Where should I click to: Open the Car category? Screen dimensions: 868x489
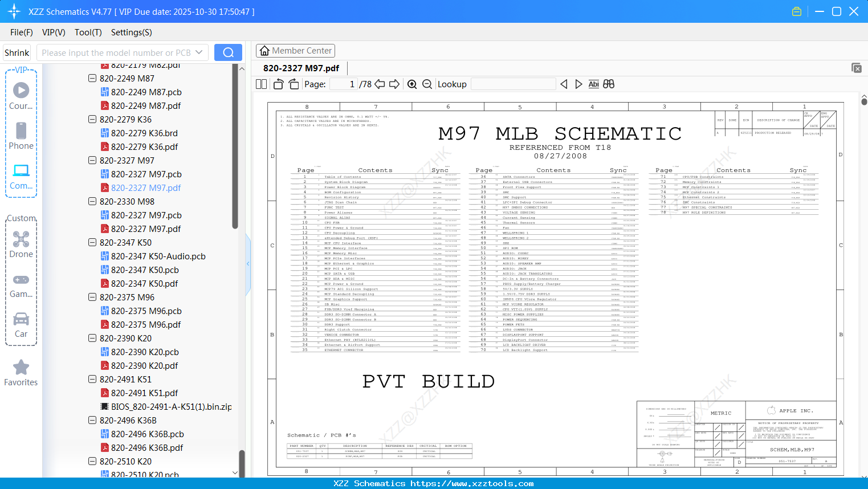tap(21, 325)
